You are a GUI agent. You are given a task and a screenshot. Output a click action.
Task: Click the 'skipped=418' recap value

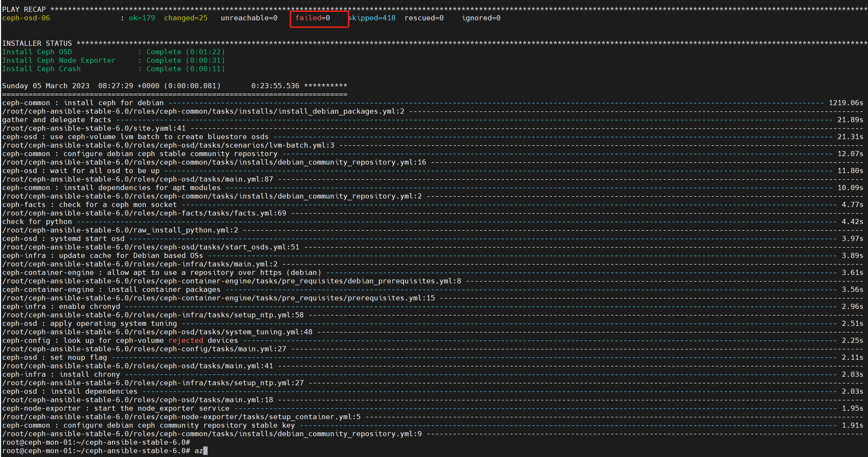click(372, 18)
